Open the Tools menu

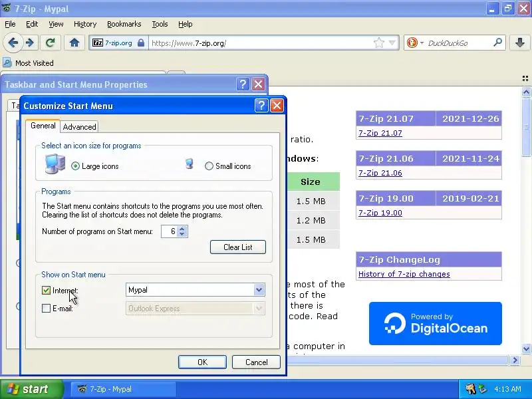point(160,24)
